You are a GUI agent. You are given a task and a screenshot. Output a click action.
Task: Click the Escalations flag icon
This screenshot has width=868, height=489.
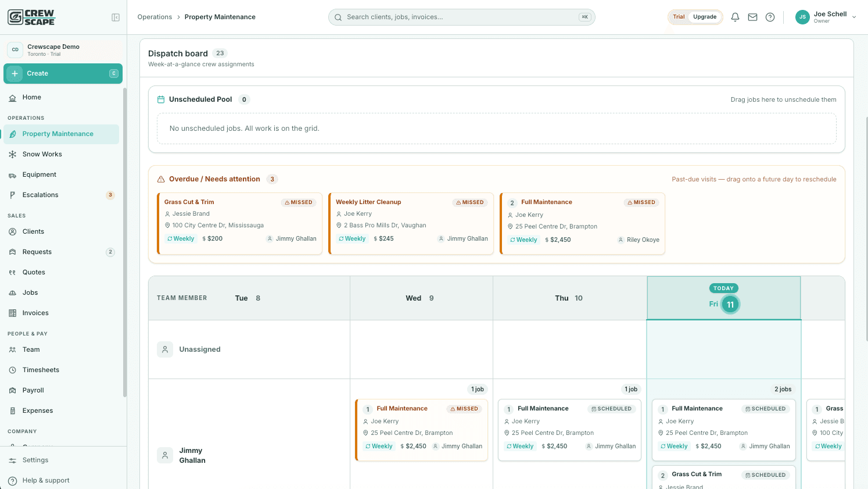[x=13, y=195]
